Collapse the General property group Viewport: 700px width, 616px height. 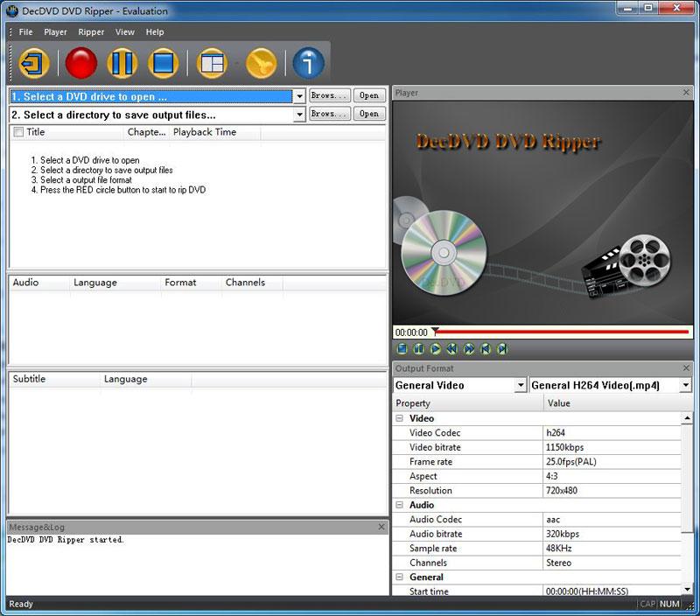point(400,577)
